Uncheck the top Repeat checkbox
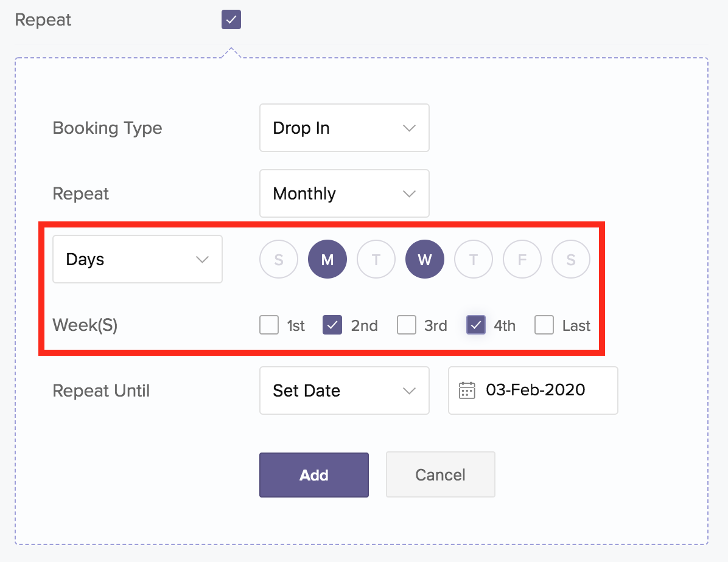 [231, 19]
